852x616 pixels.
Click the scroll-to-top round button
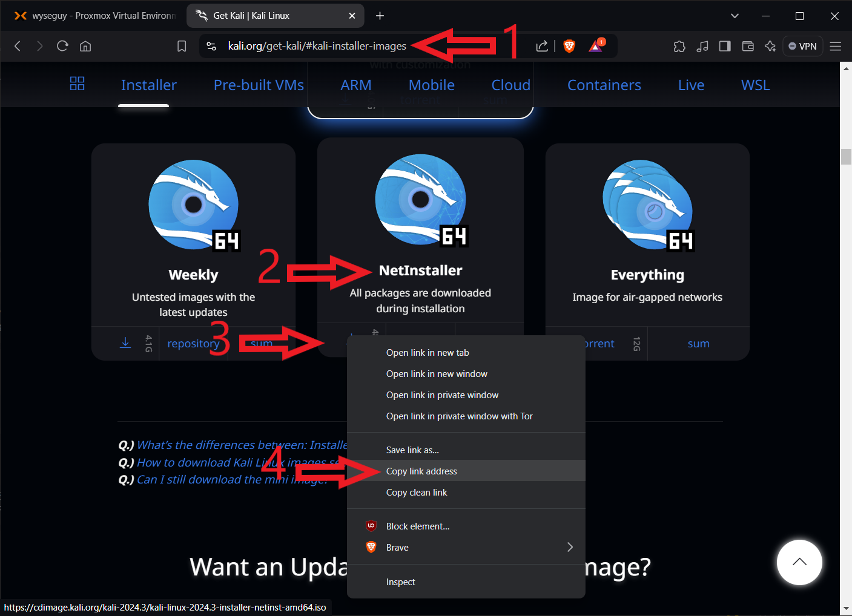[x=799, y=562]
